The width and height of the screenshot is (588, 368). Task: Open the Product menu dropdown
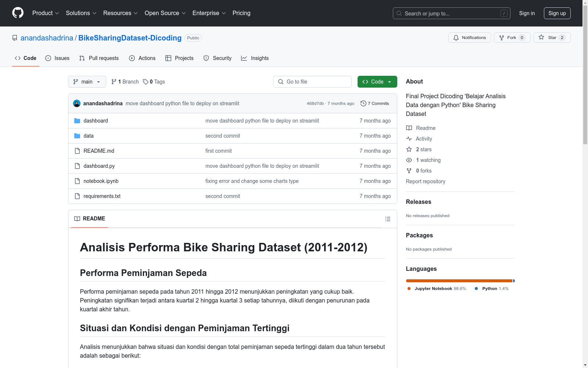(46, 13)
